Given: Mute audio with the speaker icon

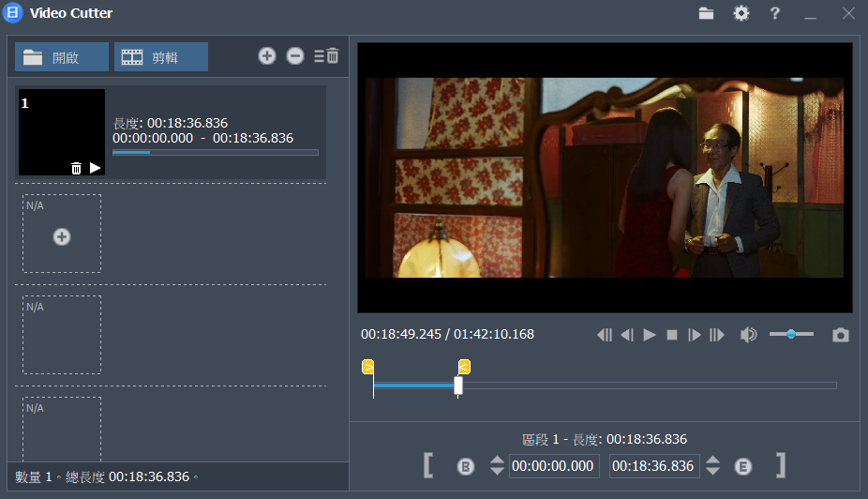Looking at the screenshot, I should click(x=747, y=335).
